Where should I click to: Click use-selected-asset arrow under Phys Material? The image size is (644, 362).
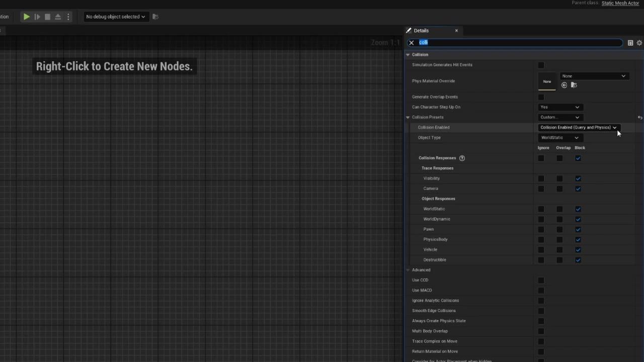(x=564, y=85)
